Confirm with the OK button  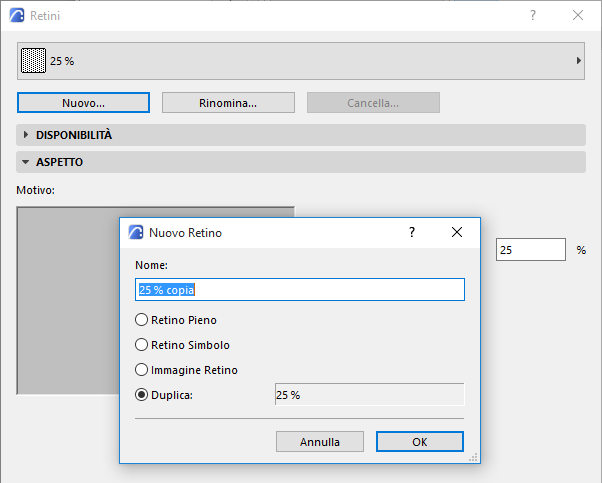(x=420, y=442)
